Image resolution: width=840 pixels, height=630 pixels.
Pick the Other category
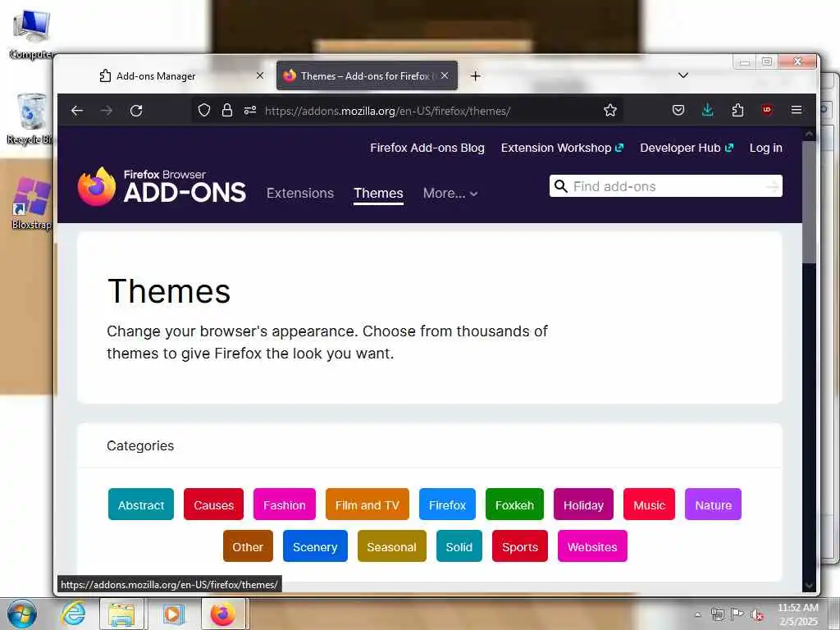coord(248,546)
